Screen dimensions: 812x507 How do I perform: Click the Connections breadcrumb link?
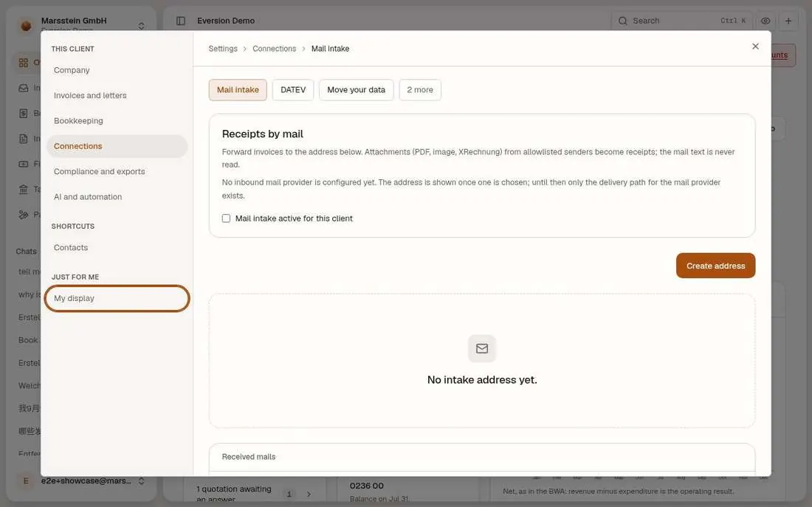coord(275,49)
